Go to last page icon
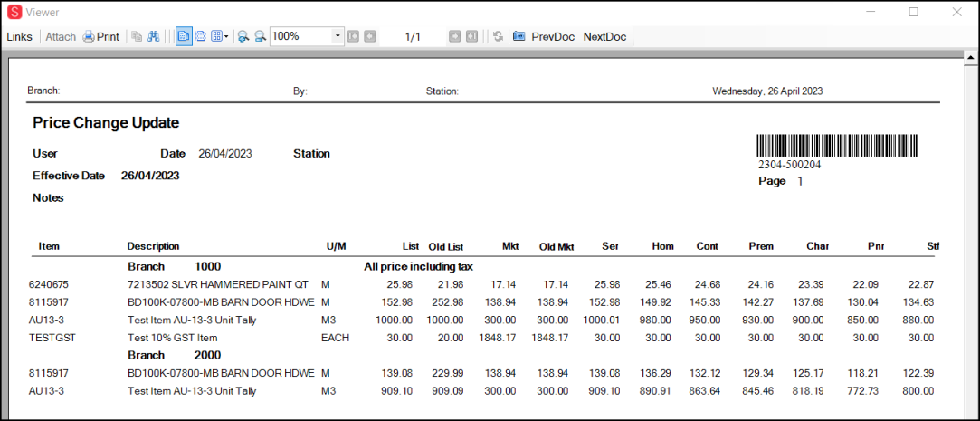 click(x=471, y=37)
